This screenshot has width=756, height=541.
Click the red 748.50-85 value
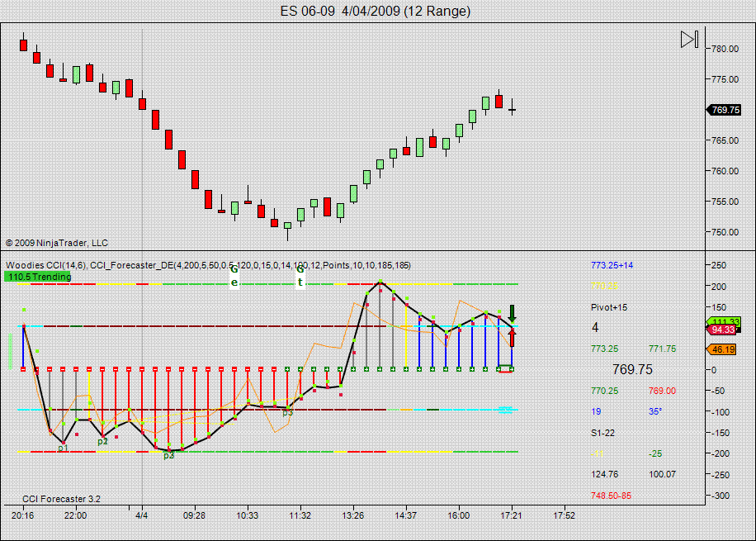pyautogui.click(x=611, y=496)
